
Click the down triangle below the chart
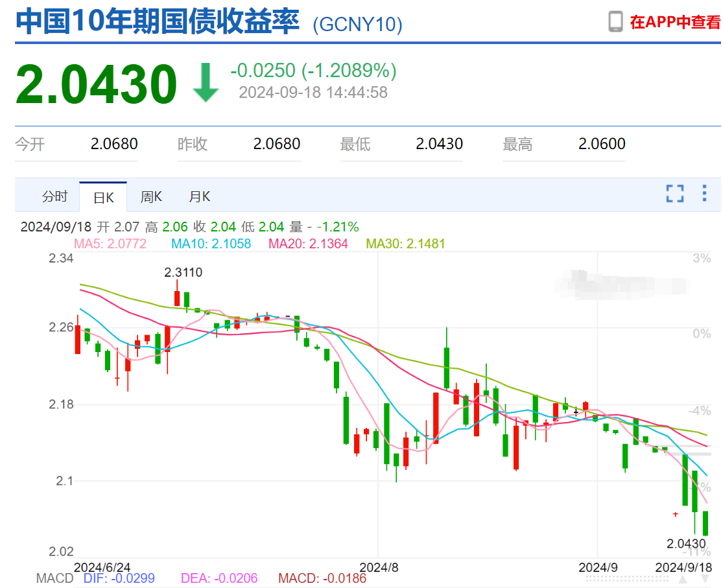tap(705, 579)
